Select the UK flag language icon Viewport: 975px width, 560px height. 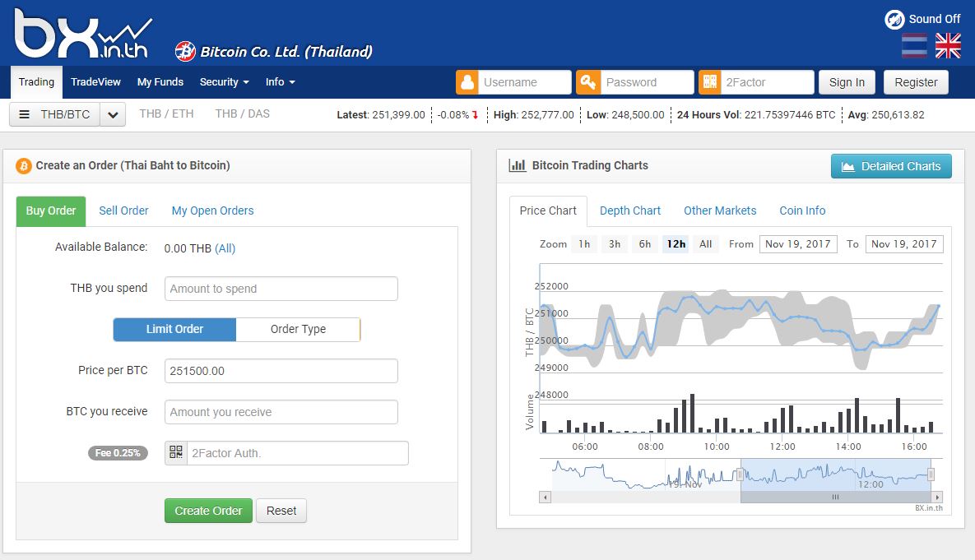[x=948, y=46]
